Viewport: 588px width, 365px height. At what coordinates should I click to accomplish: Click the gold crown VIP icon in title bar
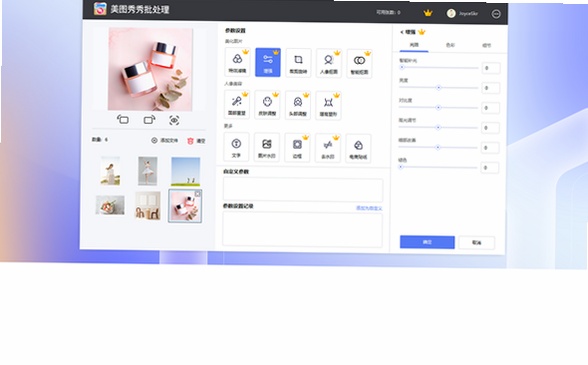coord(428,13)
